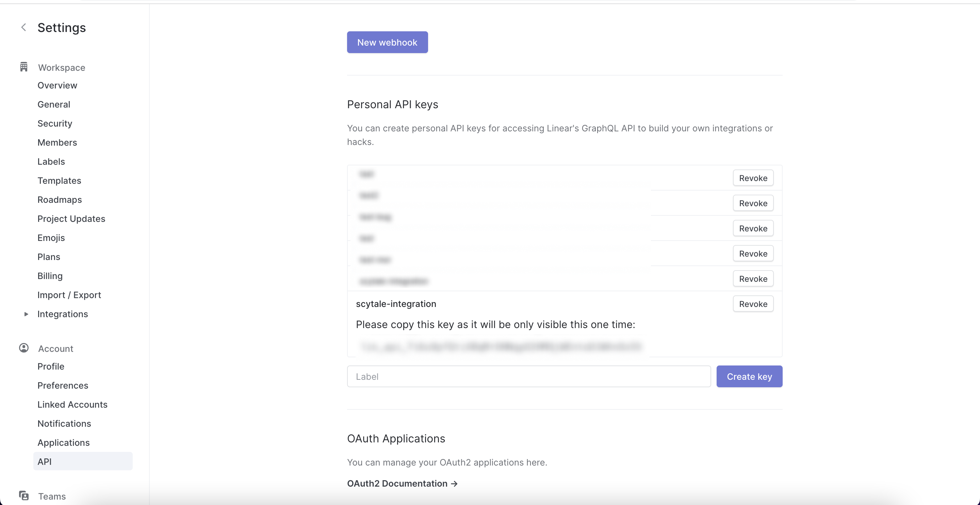Screen dimensions: 980x505
Task: Open Integrations settings page
Action: click(x=62, y=314)
